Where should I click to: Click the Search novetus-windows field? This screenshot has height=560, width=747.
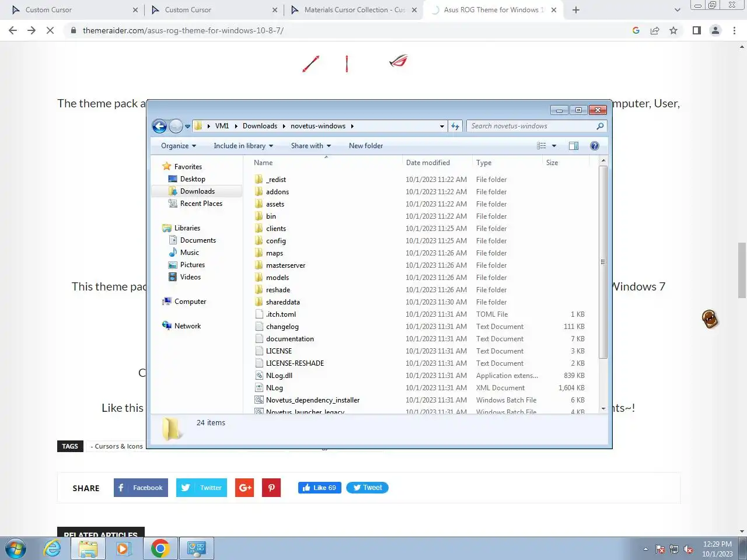coord(536,126)
